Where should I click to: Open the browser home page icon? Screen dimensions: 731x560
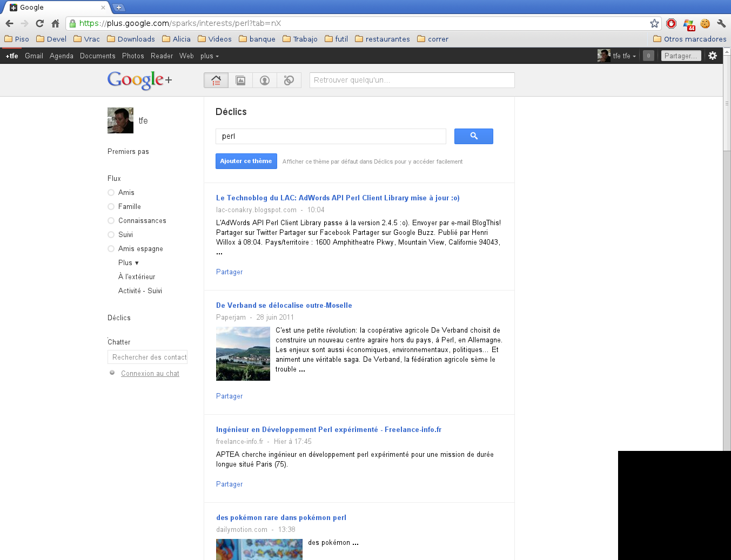(55, 23)
